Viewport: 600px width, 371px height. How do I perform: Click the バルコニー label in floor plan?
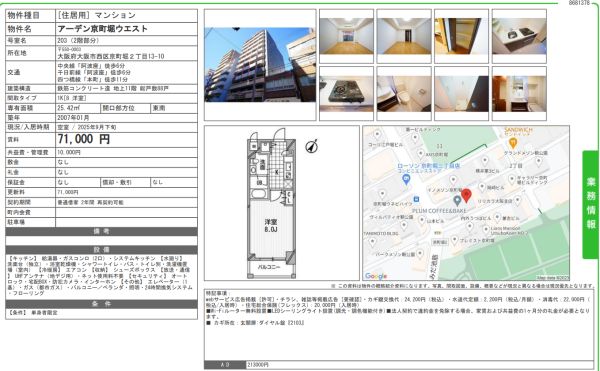269,267
